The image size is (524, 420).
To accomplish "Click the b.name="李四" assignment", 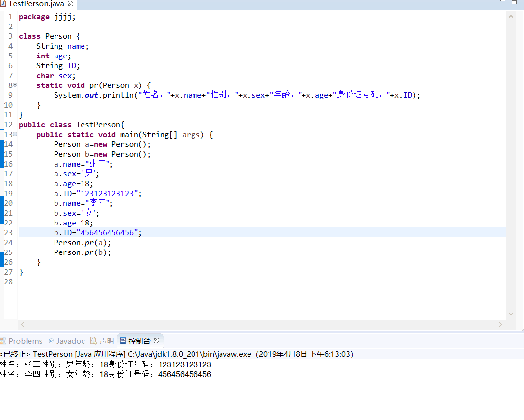I will 83,203.
